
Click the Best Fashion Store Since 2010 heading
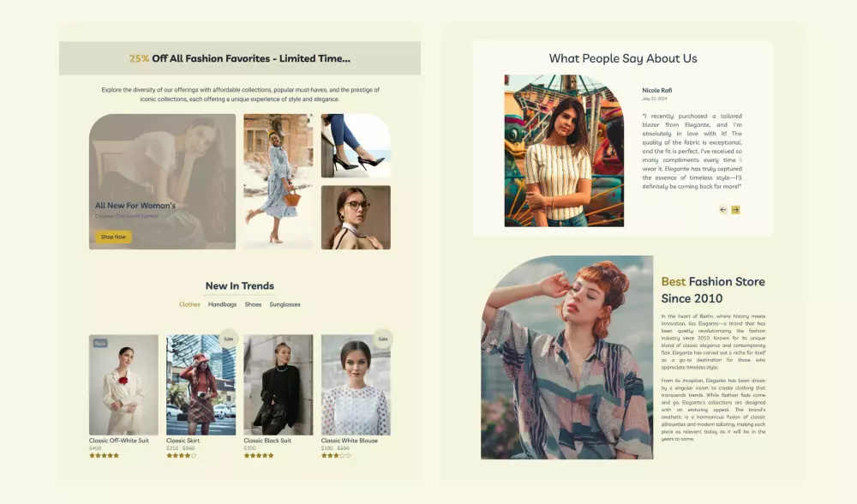[713, 290]
